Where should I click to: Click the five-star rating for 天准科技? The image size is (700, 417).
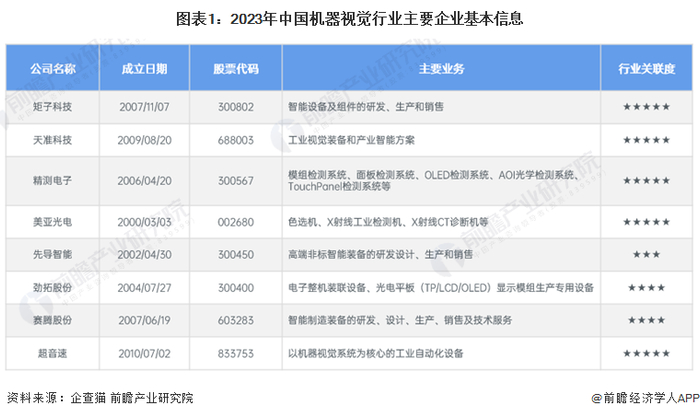646,140
